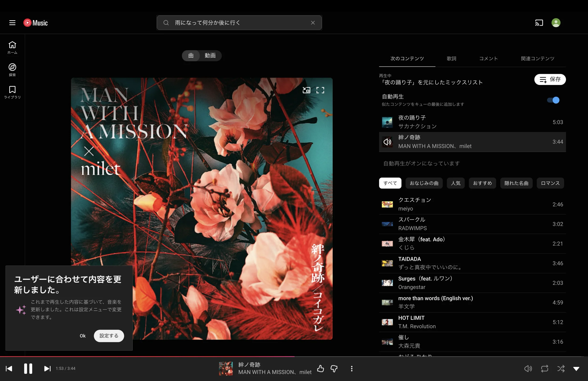Skip to next track

(x=47, y=369)
